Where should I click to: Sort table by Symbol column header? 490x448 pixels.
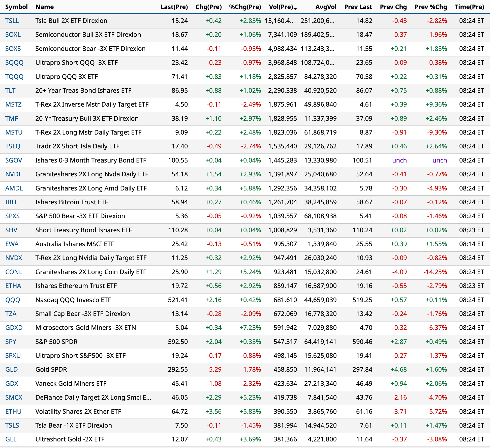[16, 7]
